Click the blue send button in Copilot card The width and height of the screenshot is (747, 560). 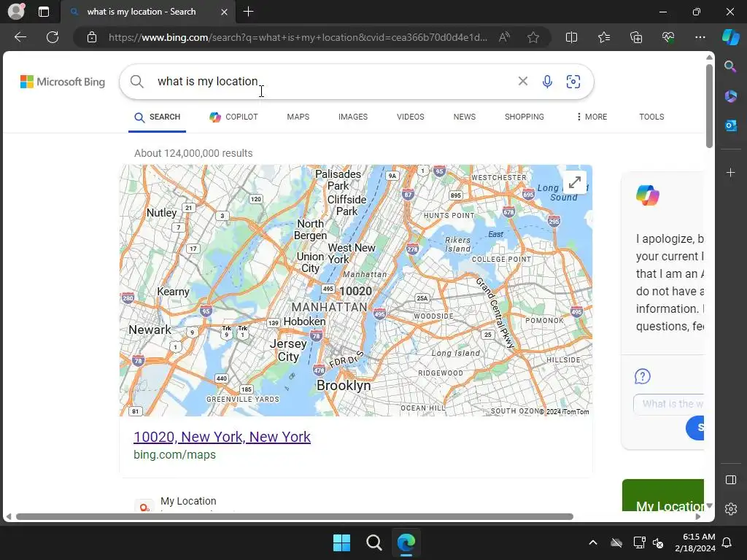[695, 427]
